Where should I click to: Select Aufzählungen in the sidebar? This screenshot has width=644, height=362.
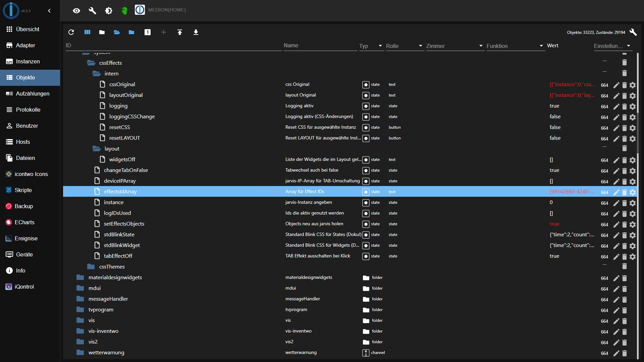[30, 94]
